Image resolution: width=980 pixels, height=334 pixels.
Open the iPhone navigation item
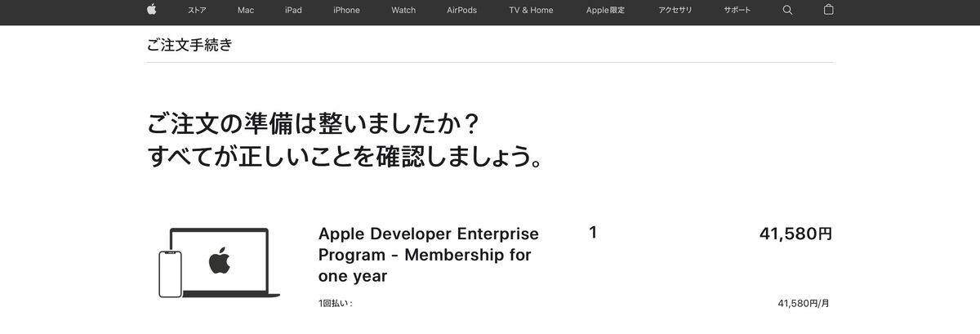[346, 11]
